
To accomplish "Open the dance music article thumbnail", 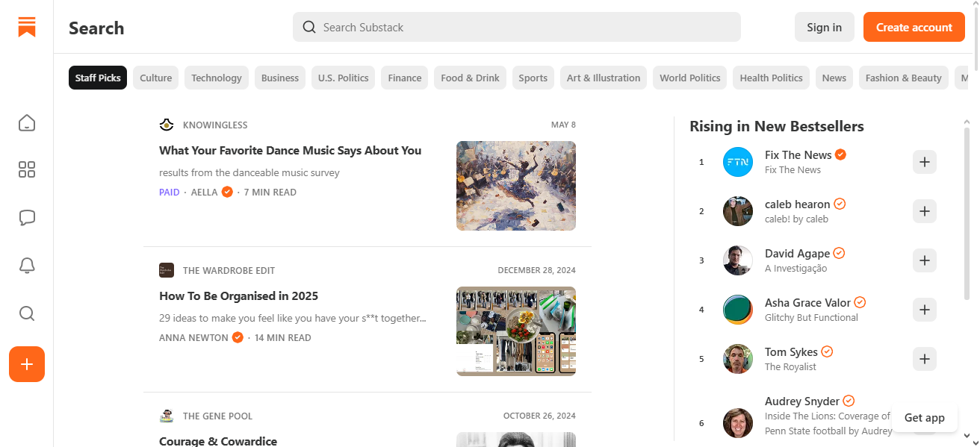I will (x=516, y=186).
